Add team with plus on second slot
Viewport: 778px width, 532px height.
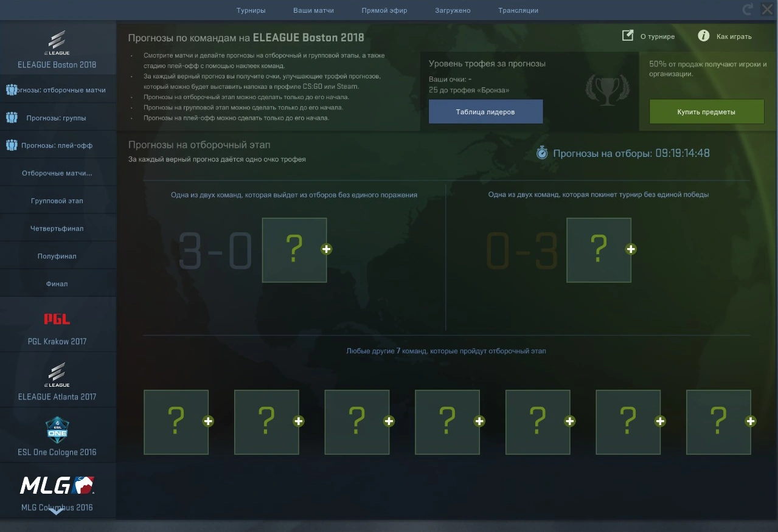pyautogui.click(x=299, y=421)
